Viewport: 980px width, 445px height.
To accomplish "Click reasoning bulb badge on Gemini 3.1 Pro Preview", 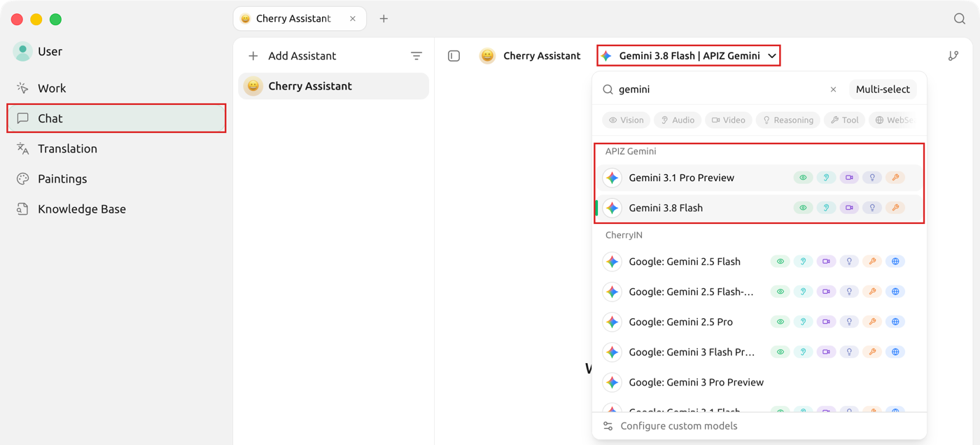I will click(872, 178).
